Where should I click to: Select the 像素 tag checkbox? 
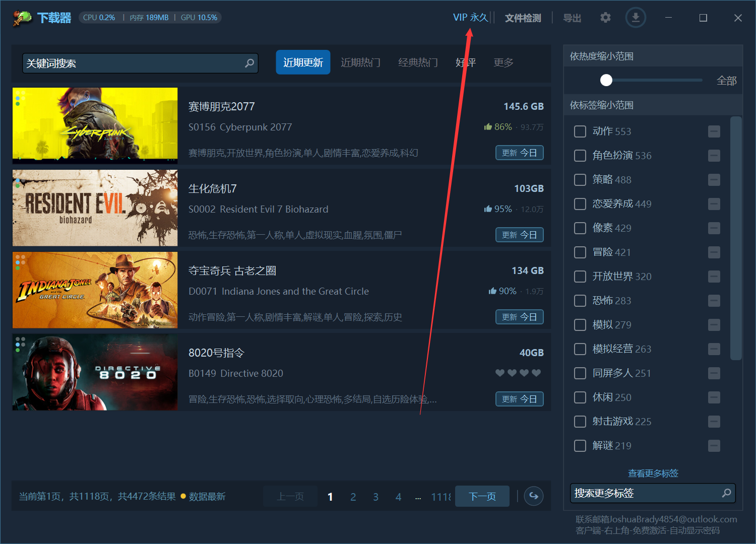click(580, 228)
